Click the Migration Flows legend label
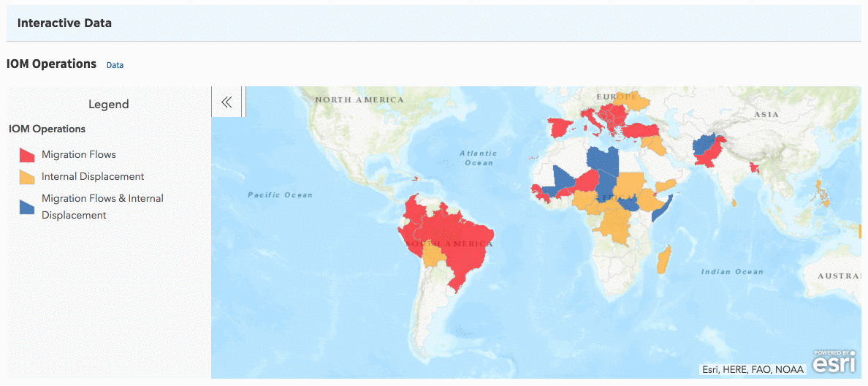Viewport: 868px width, 386px height. tap(79, 155)
